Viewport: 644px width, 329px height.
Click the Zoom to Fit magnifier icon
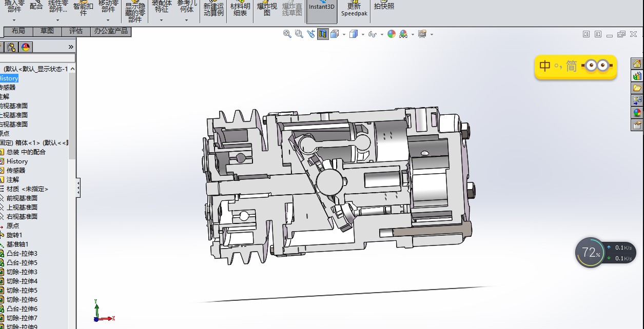[x=287, y=34]
